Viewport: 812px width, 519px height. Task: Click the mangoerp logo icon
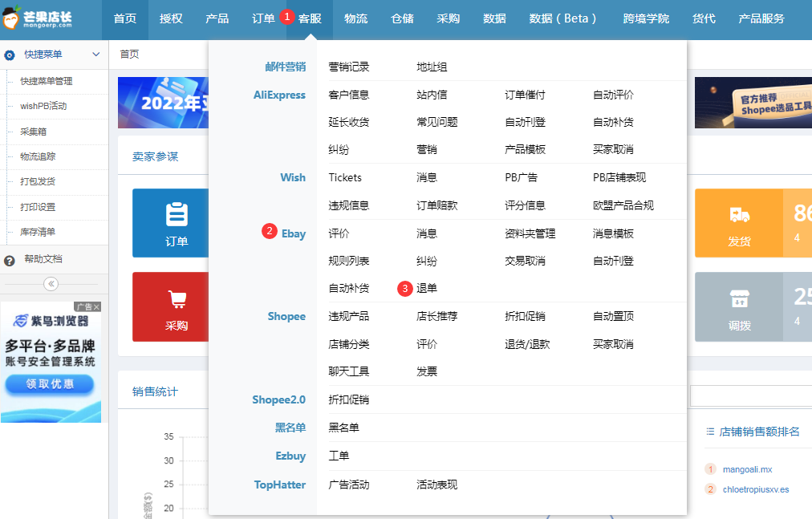click(x=11, y=18)
